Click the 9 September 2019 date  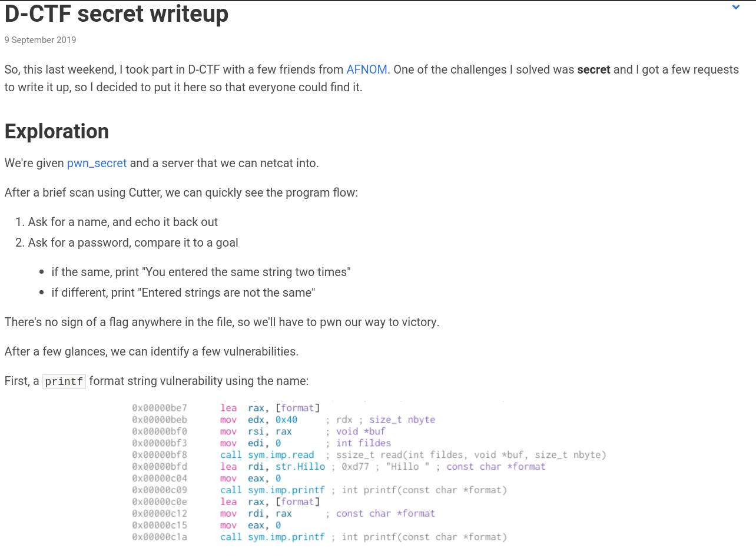(x=40, y=40)
